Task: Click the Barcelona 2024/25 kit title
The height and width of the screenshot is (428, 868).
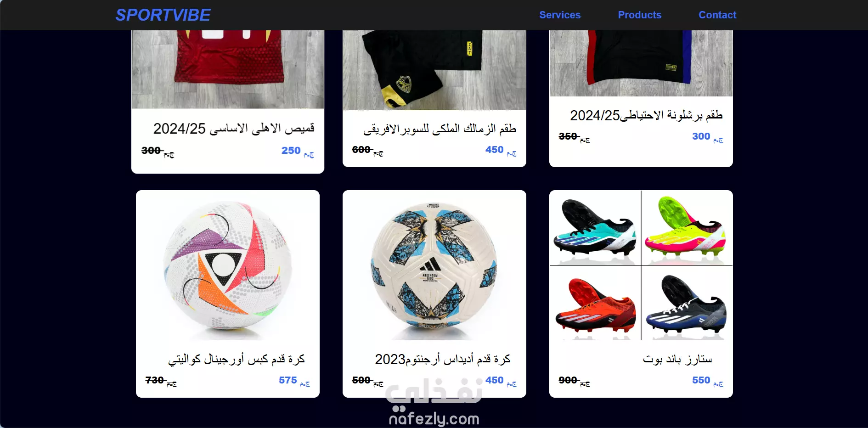Action: 646,115
